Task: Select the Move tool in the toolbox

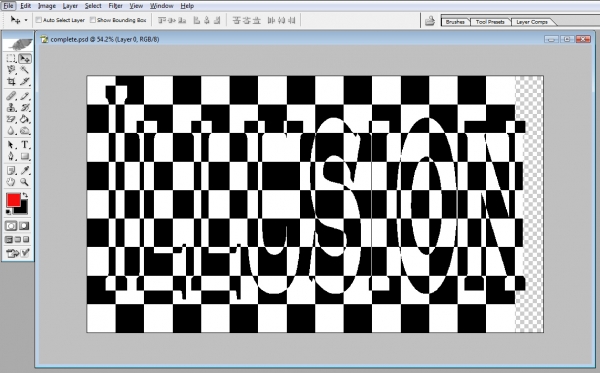Action: 24,59
